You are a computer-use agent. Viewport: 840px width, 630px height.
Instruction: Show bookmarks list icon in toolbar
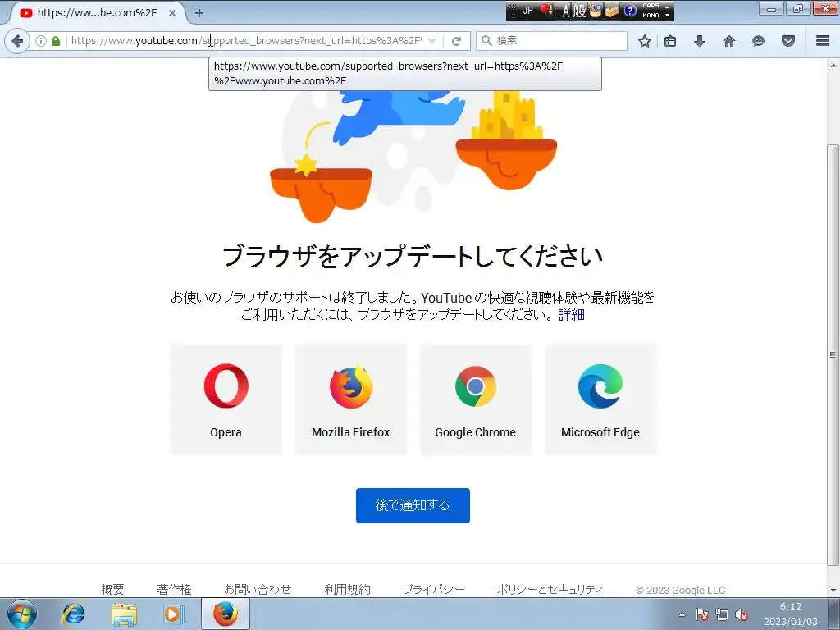click(x=670, y=41)
